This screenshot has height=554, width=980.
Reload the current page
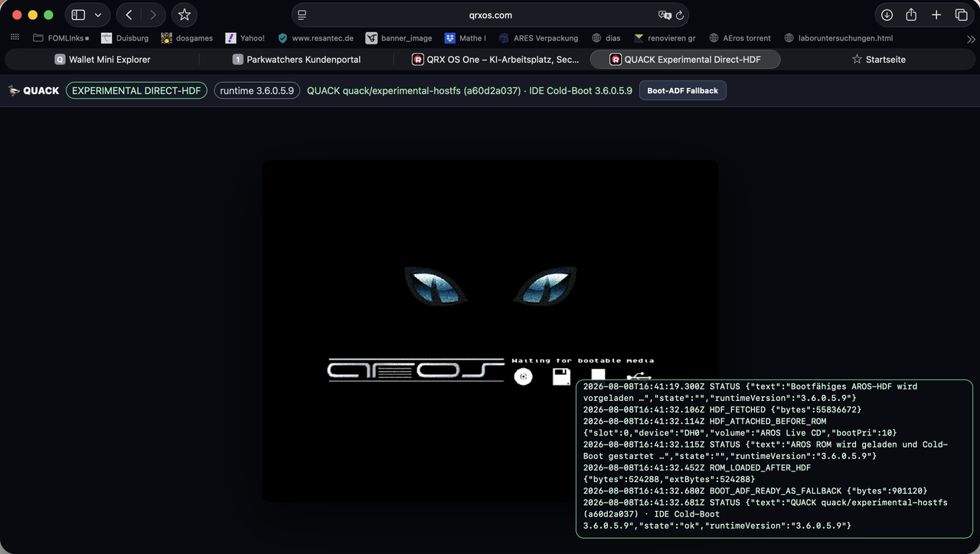point(680,15)
